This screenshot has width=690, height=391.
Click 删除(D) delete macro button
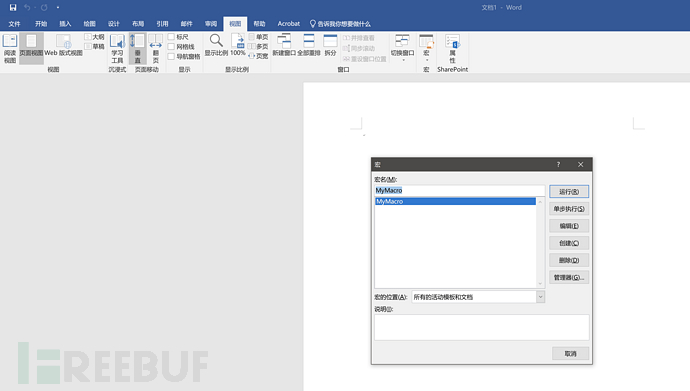coord(569,260)
